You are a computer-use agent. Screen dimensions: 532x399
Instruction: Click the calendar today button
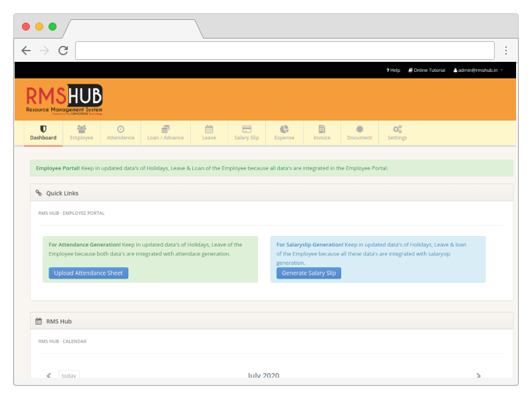coord(69,374)
